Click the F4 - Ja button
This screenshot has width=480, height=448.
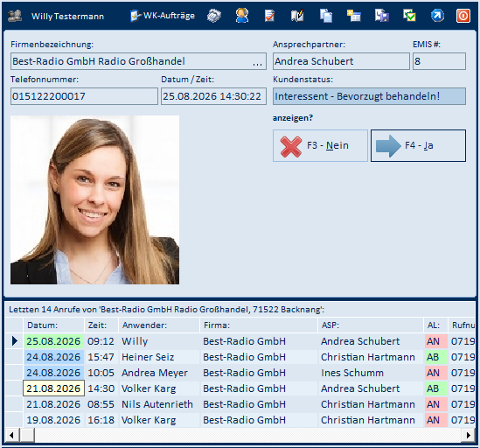tap(418, 145)
